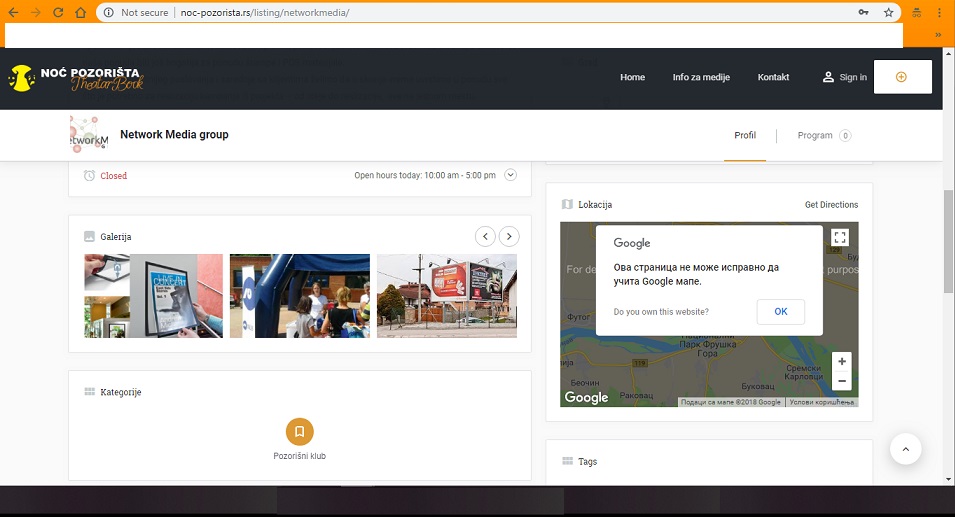The height and width of the screenshot is (517, 955).
Task: Show next gallery image
Action: pos(509,236)
